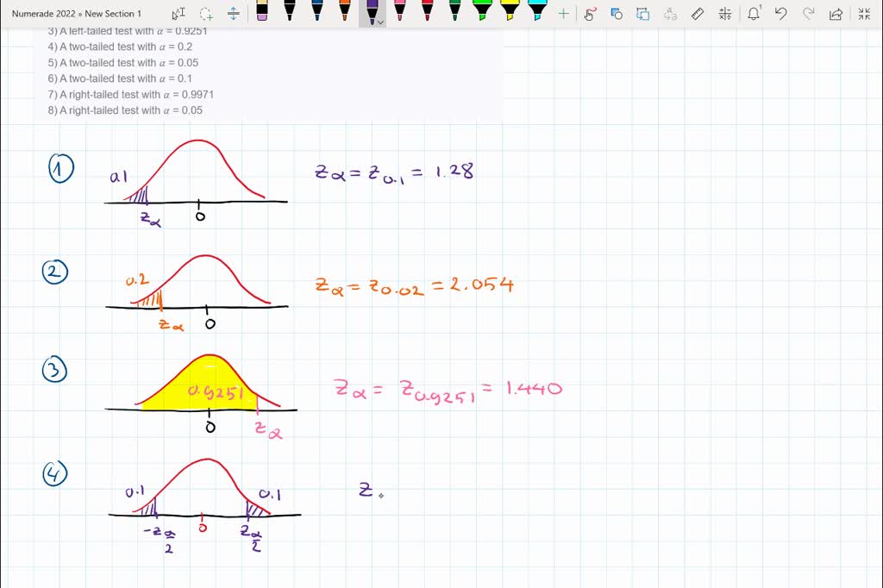Click the Ink to Math icon
883x588 pixels.
pyautogui.click(x=725, y=13)
